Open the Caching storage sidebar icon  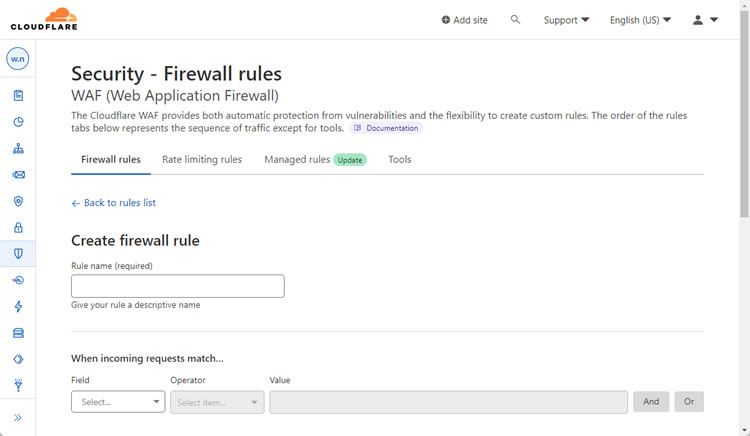18,333
